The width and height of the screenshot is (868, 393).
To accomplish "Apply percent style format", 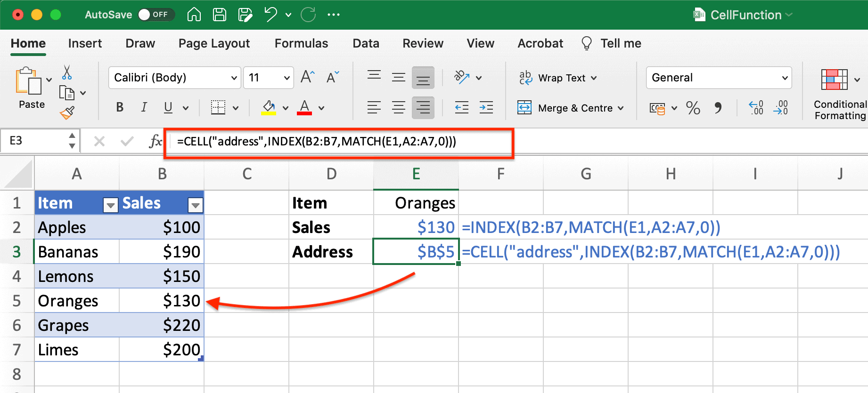I will [x=693, y=108].
